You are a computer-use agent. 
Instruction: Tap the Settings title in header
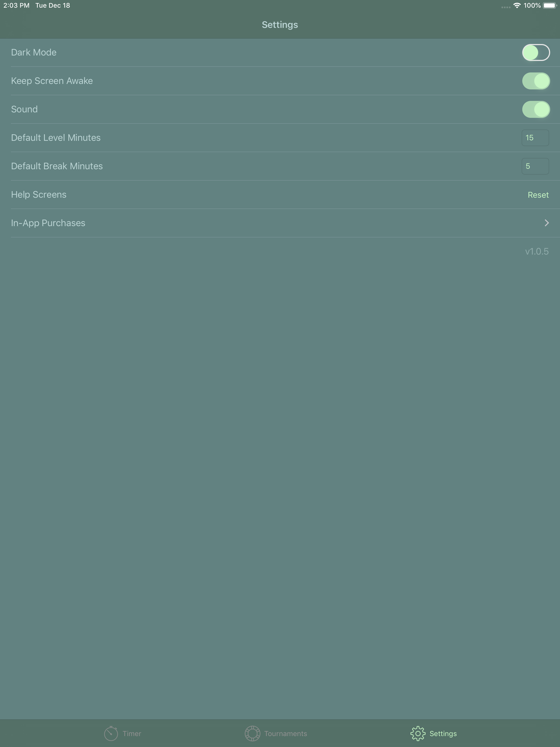point(280,25)
